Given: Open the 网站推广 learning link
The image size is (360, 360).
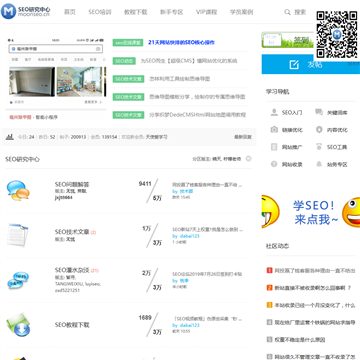Looking at the screenshot, I should coord(292,147).
